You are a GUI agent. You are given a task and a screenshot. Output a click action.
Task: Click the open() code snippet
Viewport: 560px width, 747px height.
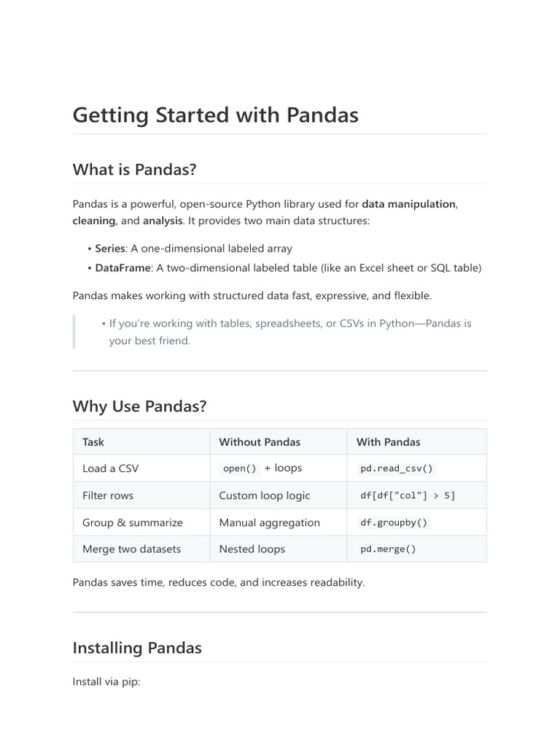[240, 469]
